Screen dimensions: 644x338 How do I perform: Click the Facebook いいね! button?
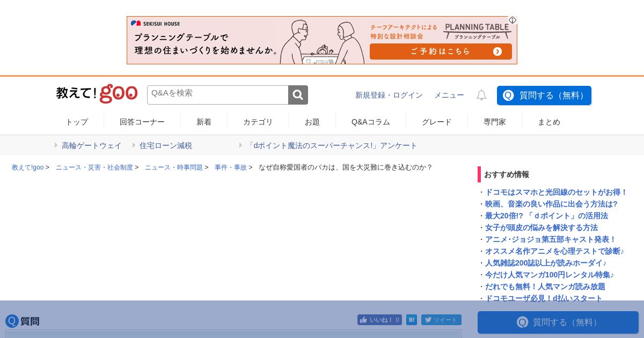[x=379, y=320]
